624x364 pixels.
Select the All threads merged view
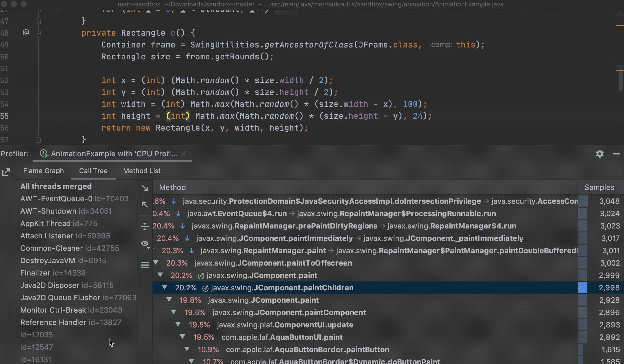[56, 186]
